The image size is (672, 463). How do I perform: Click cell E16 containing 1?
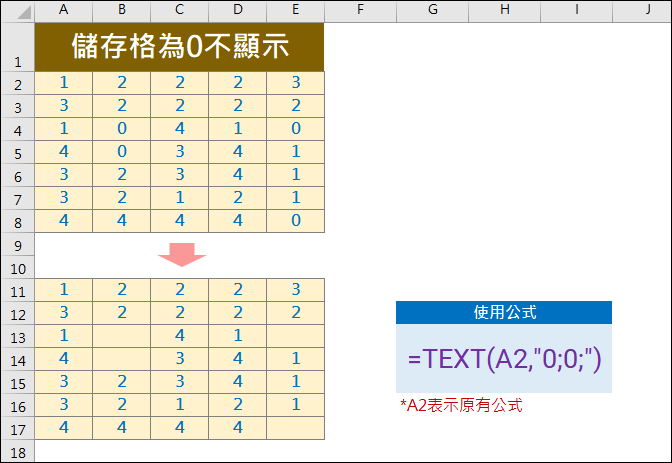point(295,405)
